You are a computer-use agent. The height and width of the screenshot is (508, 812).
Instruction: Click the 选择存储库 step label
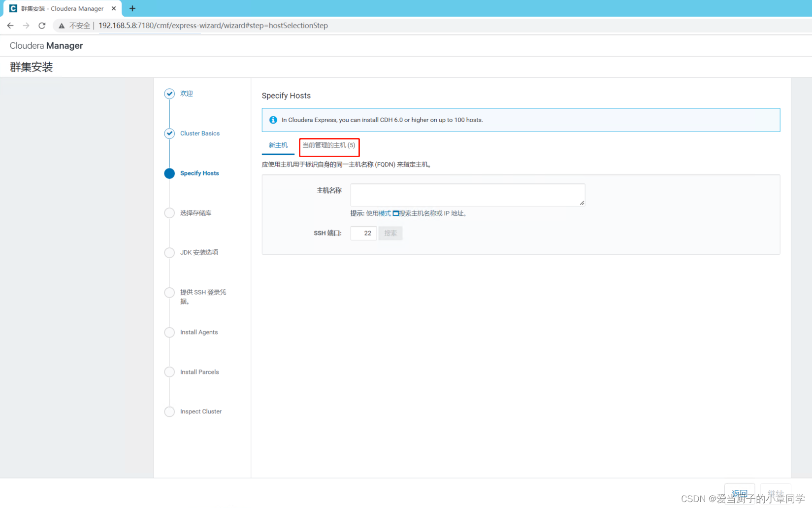pos(195,213)
